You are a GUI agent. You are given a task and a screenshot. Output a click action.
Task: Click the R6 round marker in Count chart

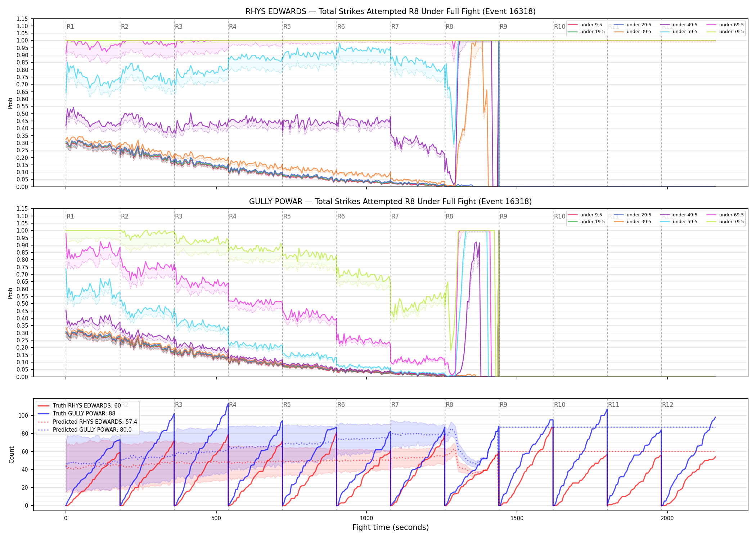point(341,405)
